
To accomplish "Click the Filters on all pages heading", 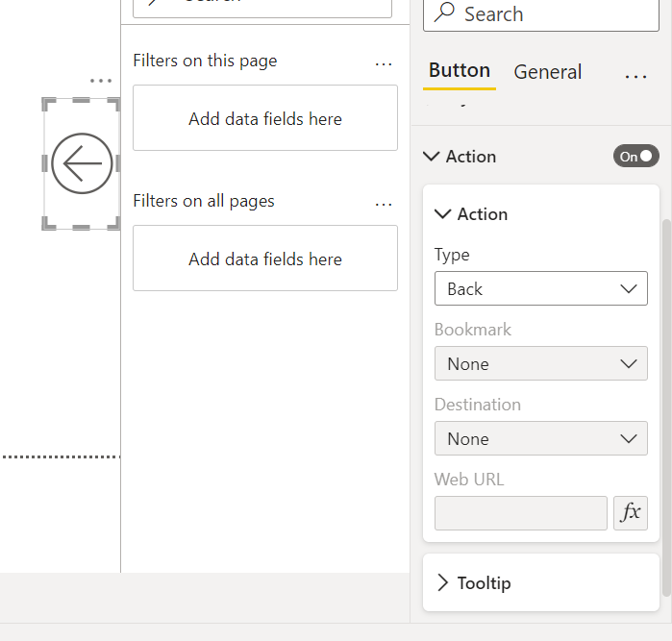I will pyautogui.click(x=204, y=201).
